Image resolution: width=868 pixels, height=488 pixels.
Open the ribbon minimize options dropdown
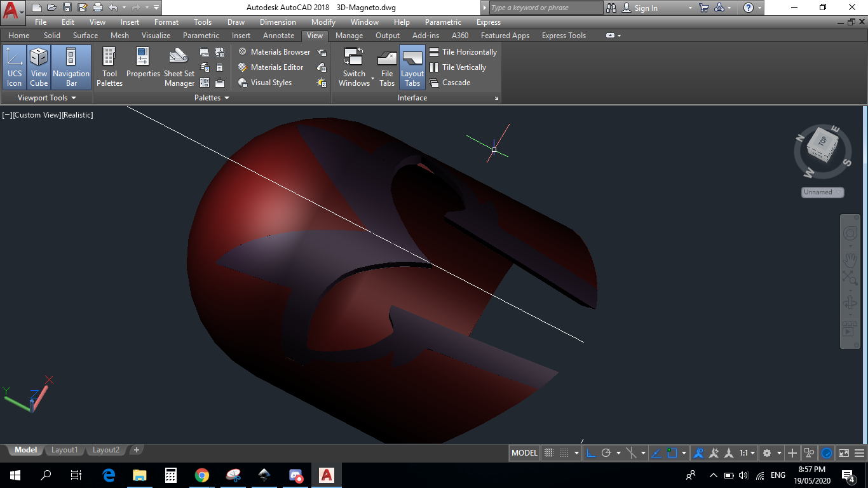[x=620, y=36]
